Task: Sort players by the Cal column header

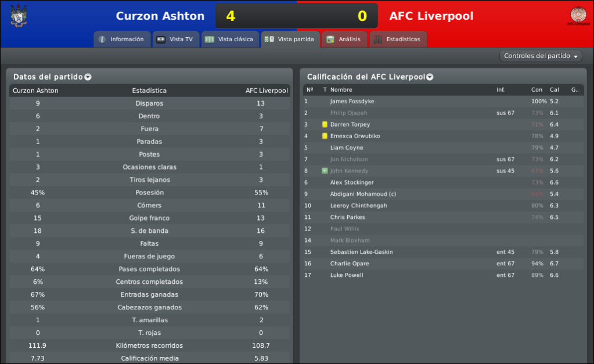Action: click(x=554, y=90)
